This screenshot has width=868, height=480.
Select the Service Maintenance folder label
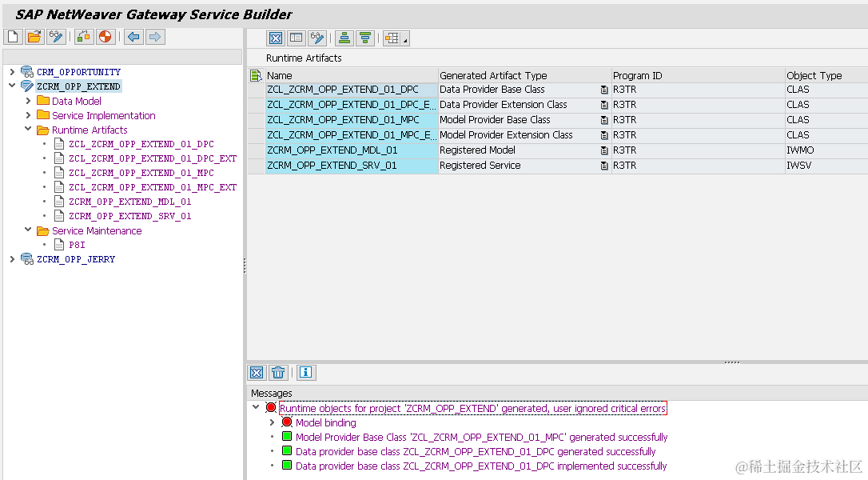(97, 230)
